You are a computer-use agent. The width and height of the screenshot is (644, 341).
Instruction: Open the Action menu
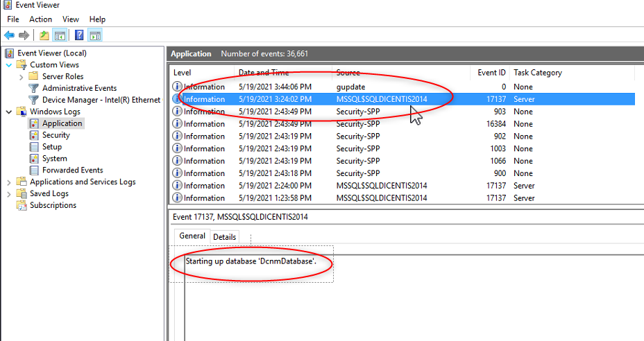tap(40, 19)
